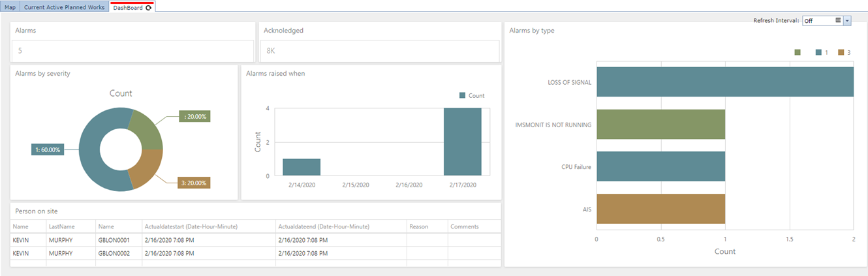The width and height of the screenshot is (868, 276).
Task: Toggle series 3 brown legend swatch
Action: [841, 52]
